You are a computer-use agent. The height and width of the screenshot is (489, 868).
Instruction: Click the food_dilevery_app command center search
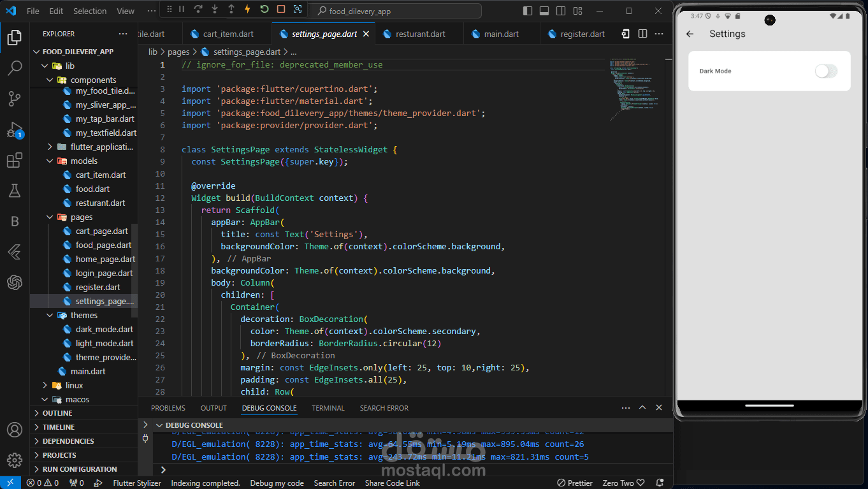tap(395, 11)
